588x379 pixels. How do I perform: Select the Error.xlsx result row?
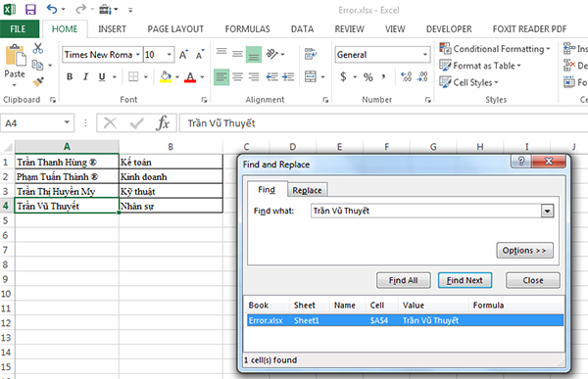click(405, 320)
